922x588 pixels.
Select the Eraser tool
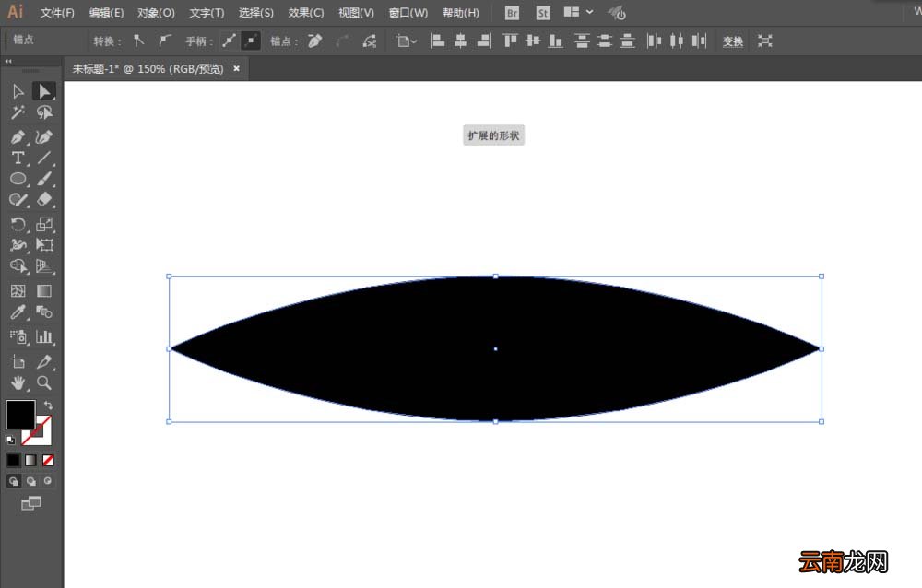click(x=44, y=200)
